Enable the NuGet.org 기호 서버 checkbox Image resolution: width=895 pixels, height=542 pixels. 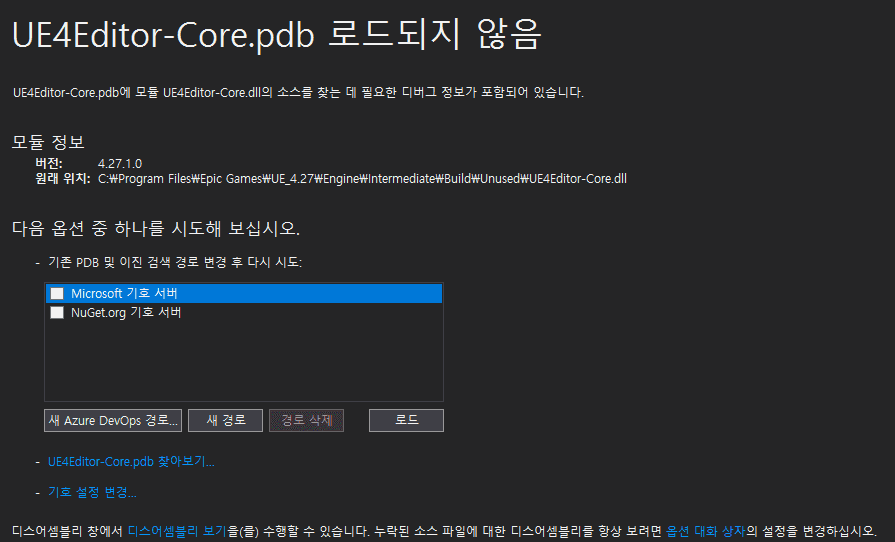tap(57, 313)
